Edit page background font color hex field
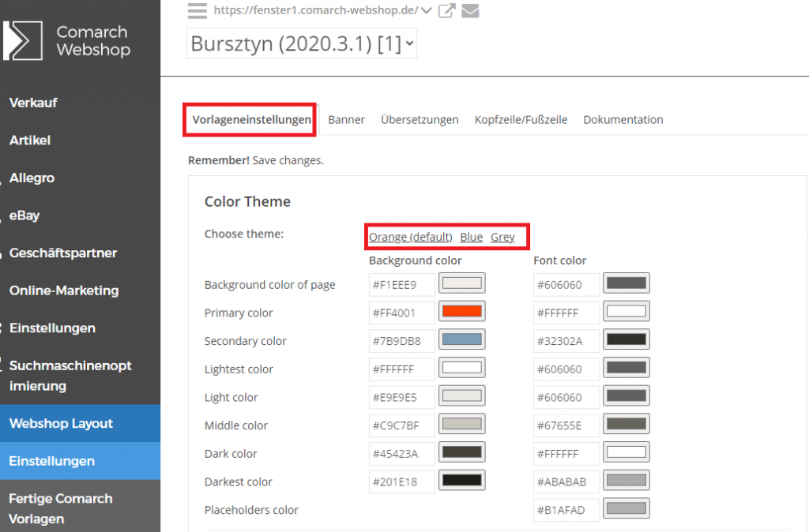The height and width of the screenshot is (532, 809). point(566,285)
